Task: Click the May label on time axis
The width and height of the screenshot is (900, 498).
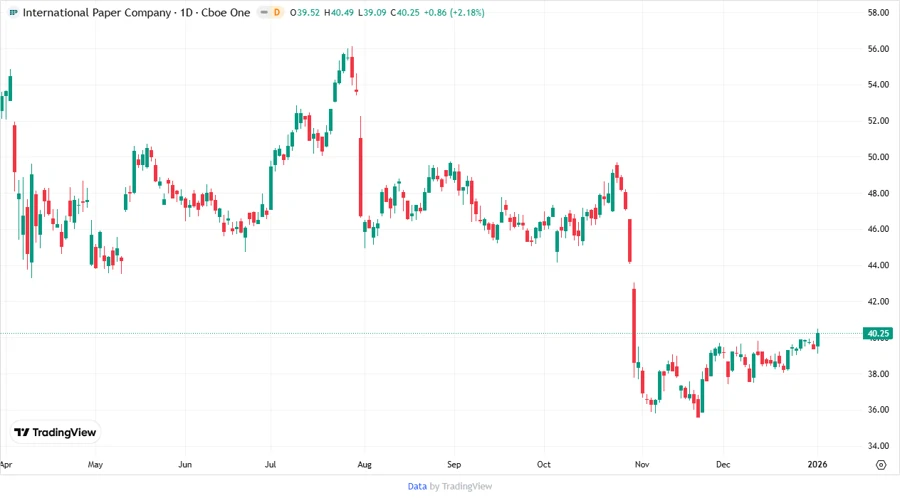Action: coord(95,464)
